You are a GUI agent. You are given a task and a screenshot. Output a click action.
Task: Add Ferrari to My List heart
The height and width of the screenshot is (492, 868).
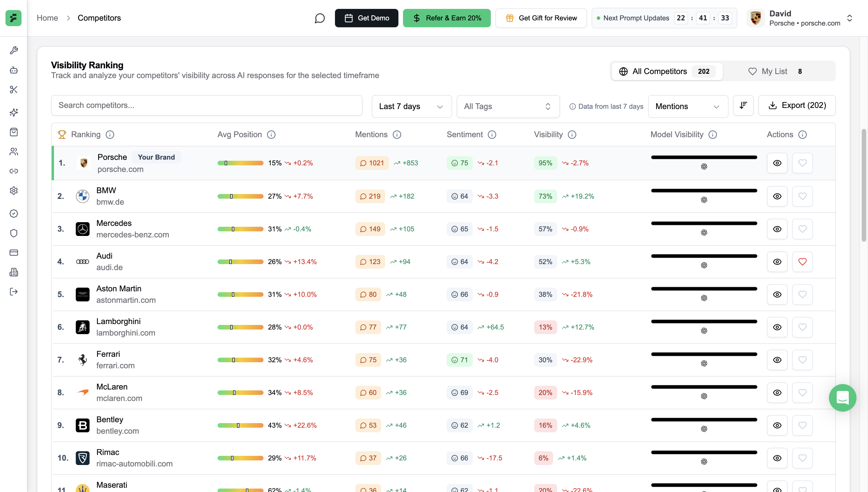[x=802, y=360]
